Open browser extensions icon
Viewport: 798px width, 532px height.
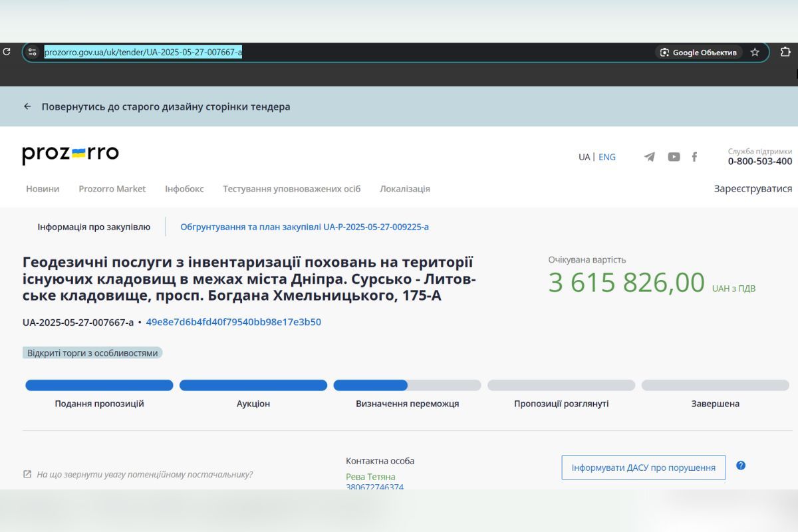point(785,51)
